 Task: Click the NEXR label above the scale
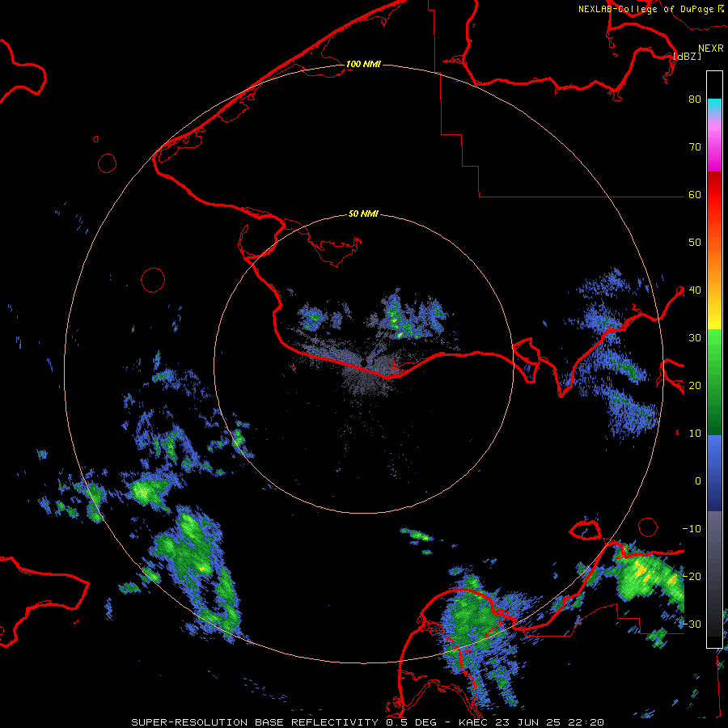[711, 49]
